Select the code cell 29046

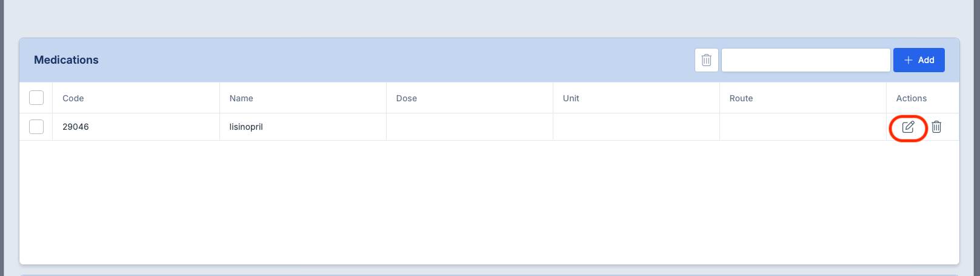click(x=76, y=127)
